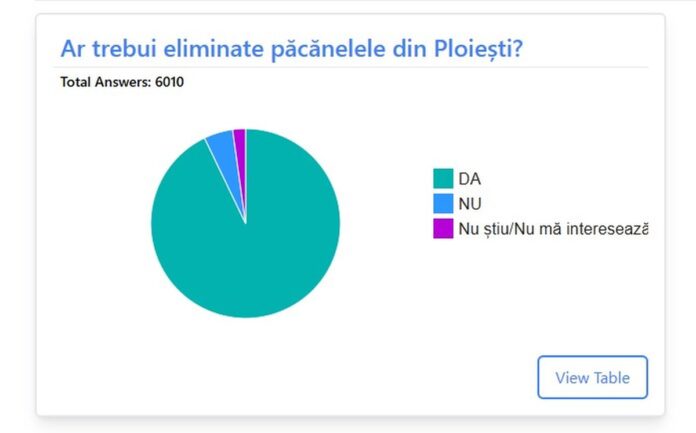
Task: Click the DA legend label text
Action: 469,179
